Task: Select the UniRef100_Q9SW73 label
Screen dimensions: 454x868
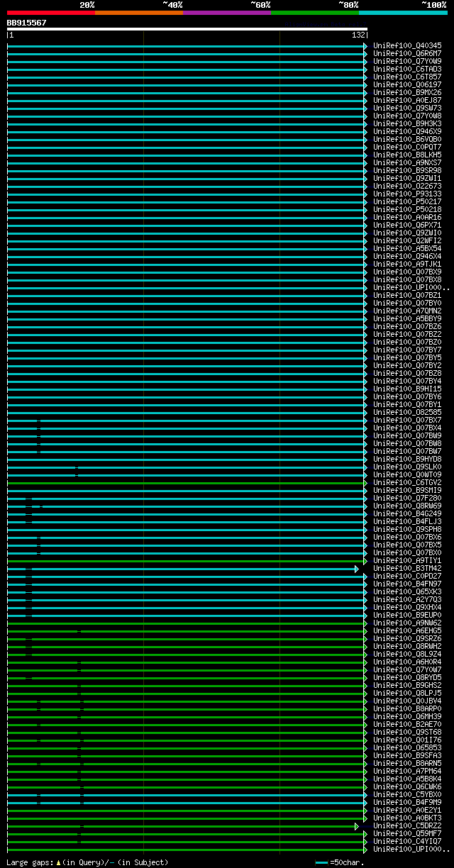Action: pos(408,108)
